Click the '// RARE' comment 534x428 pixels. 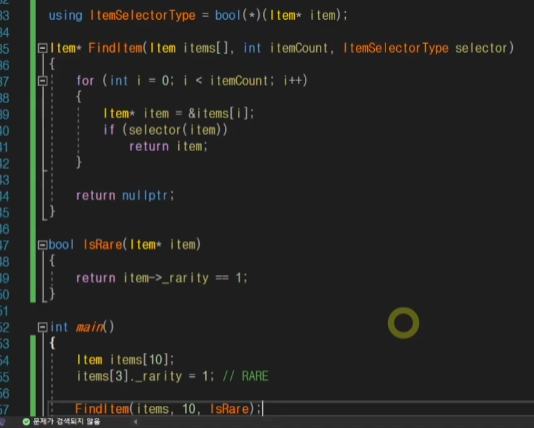coord(245,376)
